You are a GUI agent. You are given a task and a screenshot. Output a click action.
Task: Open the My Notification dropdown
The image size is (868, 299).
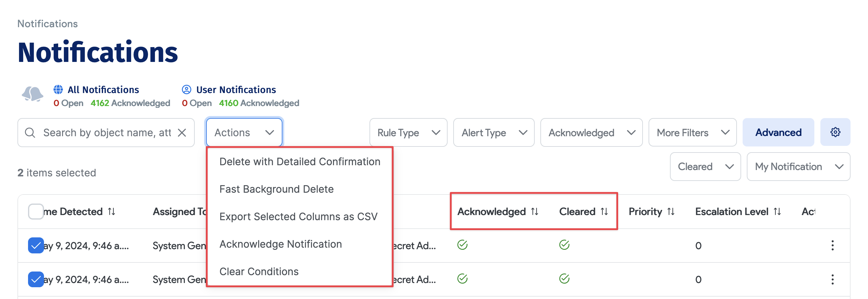pyautogui.click(x=798, y=166)
